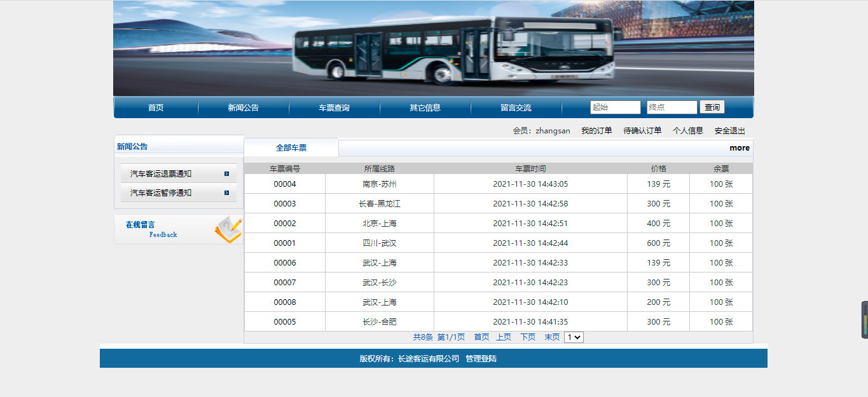Click price 600 元
Image resolution: width=868 pixels, height=397 pixels.
tap(659, 243)
